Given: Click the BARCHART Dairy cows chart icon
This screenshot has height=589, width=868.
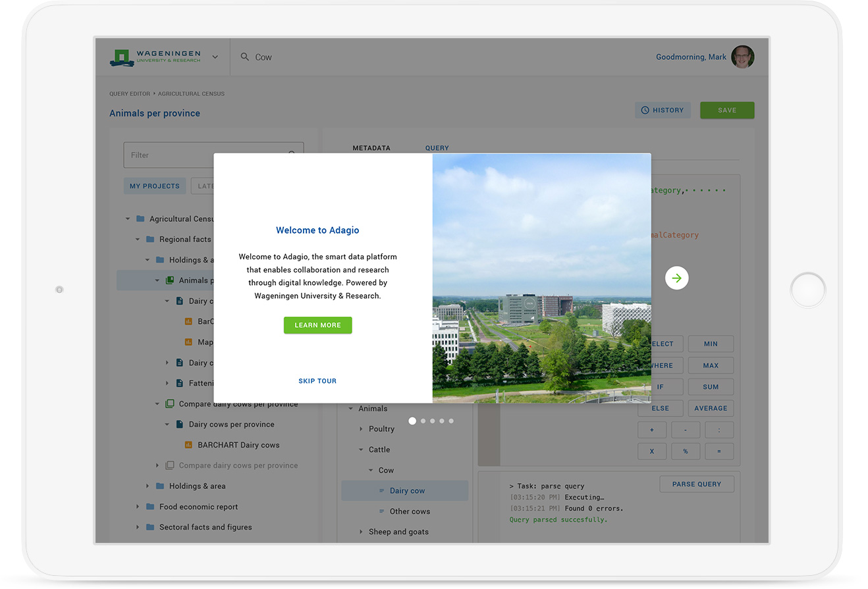Looking at the screenshot, I should tap(188, 445).
